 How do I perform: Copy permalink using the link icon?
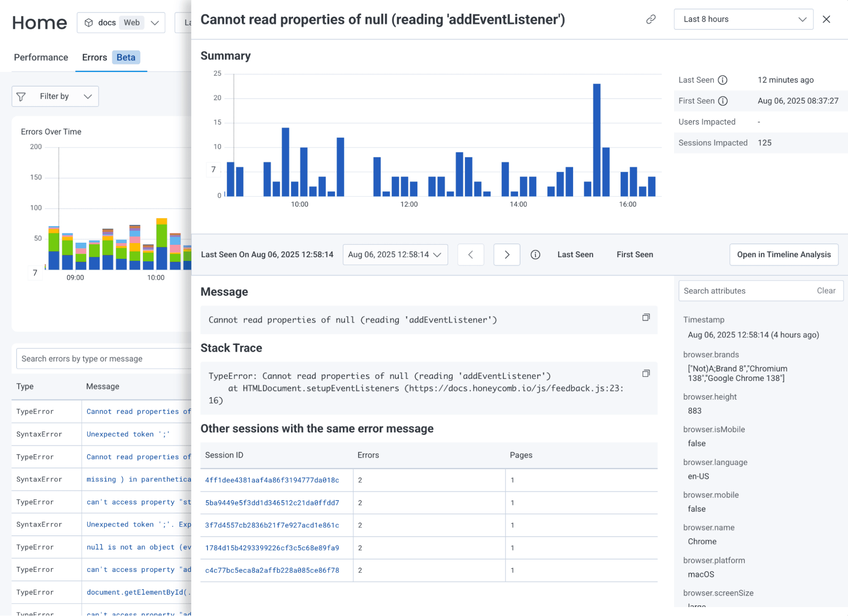point(651,20)
